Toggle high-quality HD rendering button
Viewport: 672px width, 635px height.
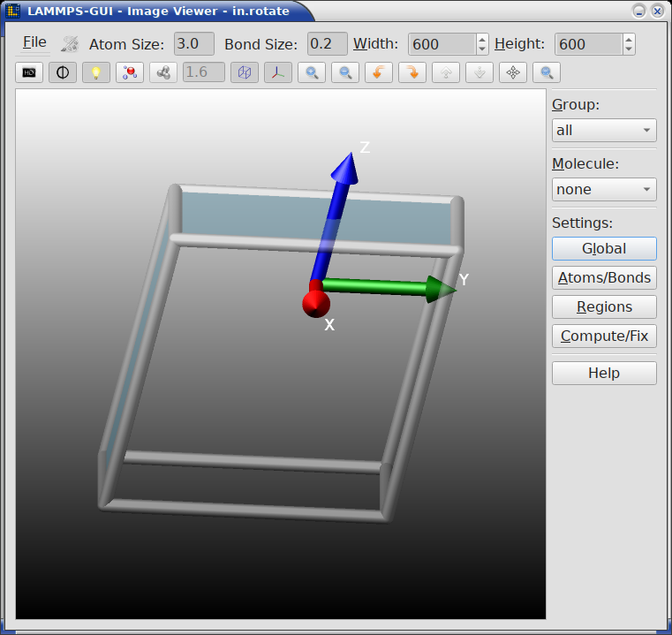(x=29, y=72)
